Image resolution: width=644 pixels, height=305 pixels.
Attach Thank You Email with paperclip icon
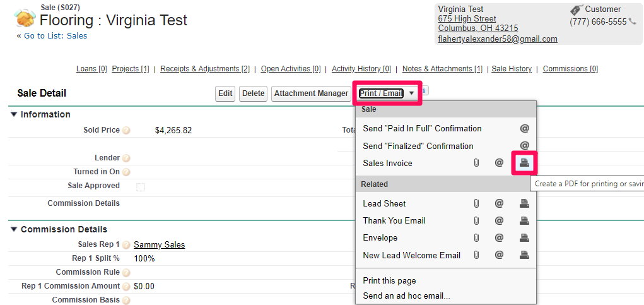(476, 221)
